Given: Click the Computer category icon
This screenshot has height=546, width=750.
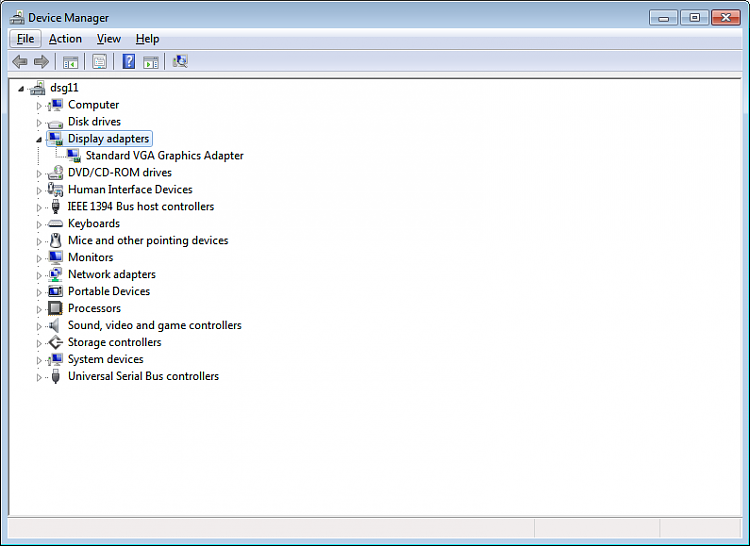Looking at the screenshot, I should [55, 105].
